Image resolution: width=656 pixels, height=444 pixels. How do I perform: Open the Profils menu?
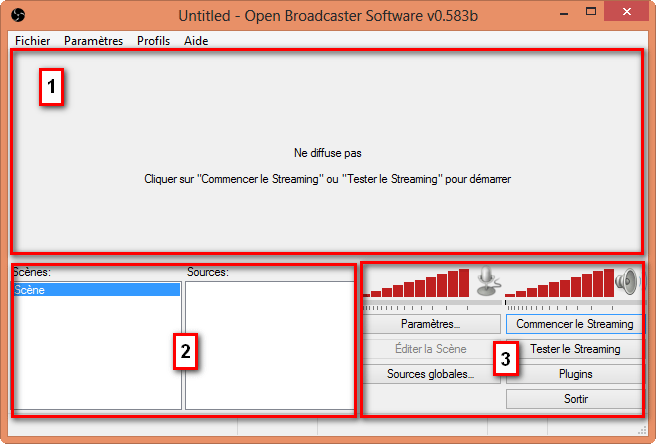tap(154, 41)
